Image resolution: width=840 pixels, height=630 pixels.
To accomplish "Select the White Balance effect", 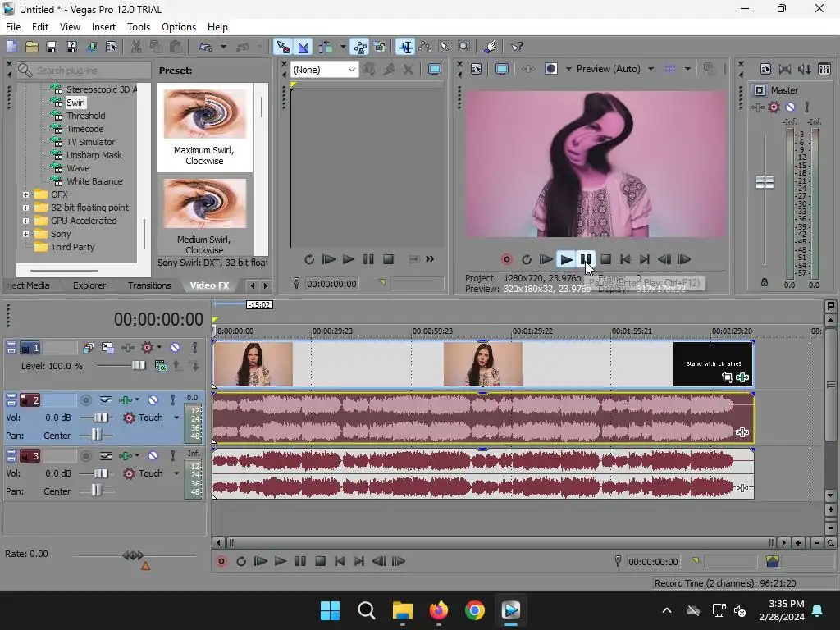I will 94,181.
